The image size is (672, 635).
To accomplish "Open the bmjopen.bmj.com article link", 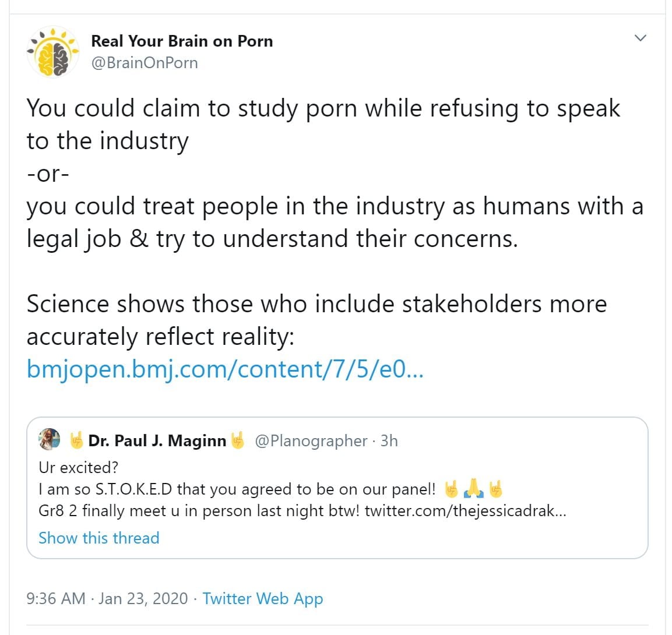I will pyautogui.click(x=225, y=369).
